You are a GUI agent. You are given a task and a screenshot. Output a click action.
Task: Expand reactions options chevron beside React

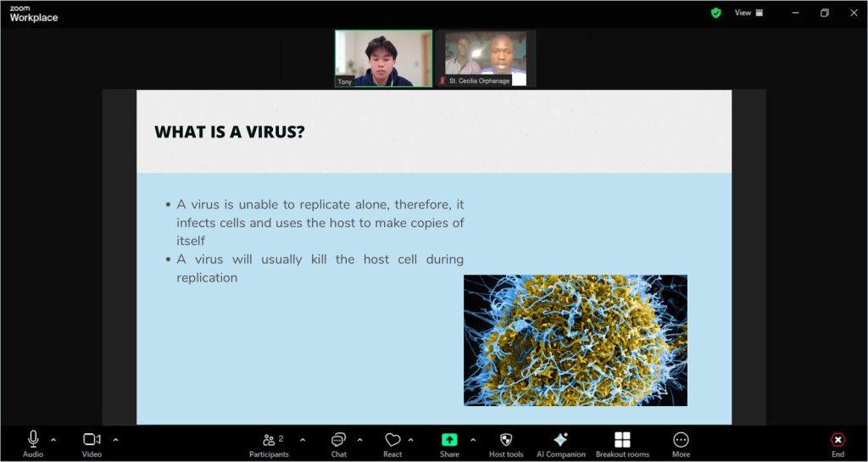tap(411, 440)
